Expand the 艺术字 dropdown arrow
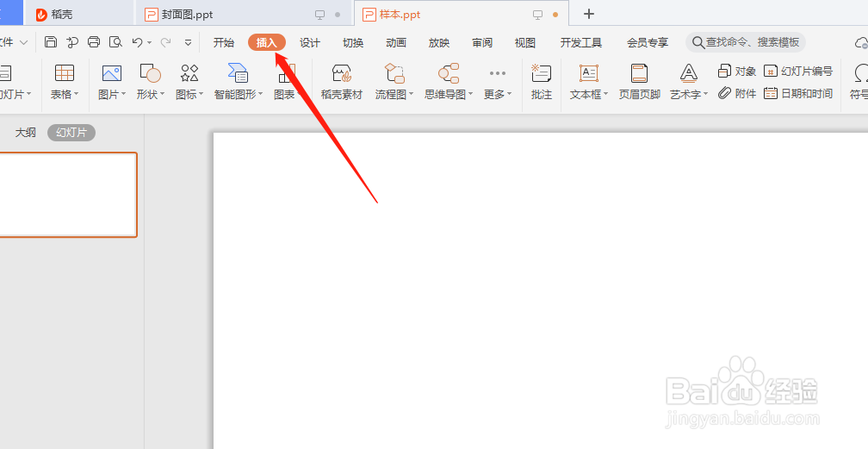Viewport: 868px width, 449px height. coord(706,94)
